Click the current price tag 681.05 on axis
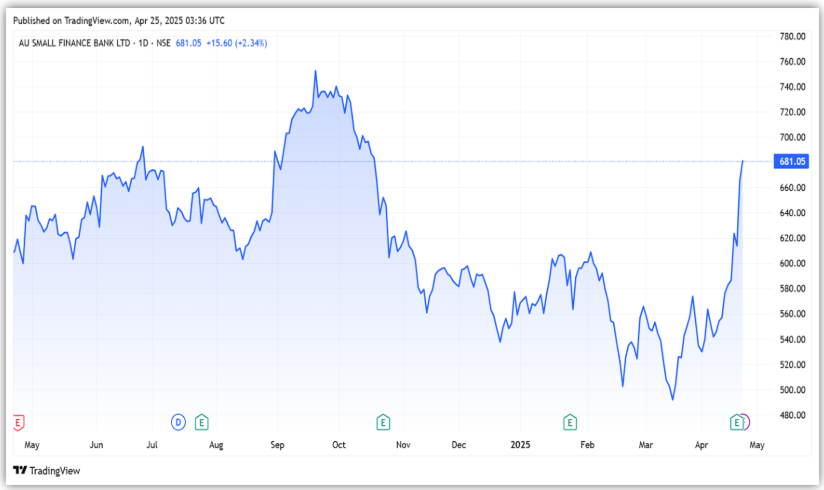Screen dimensions: 824x490 791,161
